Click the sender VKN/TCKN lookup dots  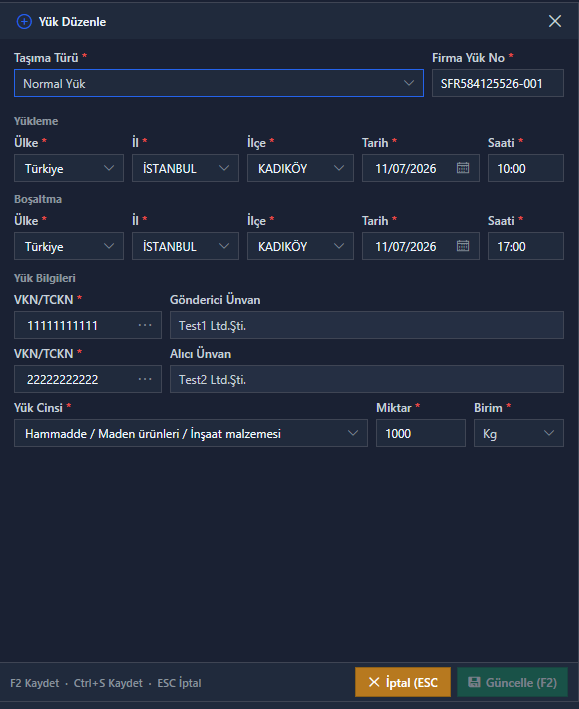(145, 325)
